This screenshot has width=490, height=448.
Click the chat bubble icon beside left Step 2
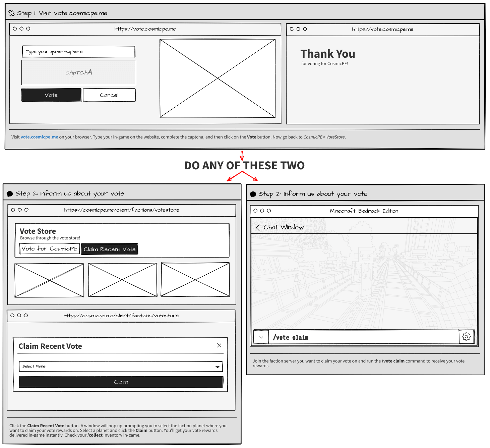click(x=10, y=194)
